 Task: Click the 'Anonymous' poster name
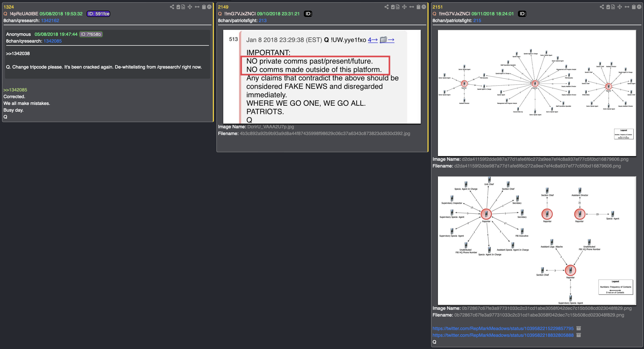(18, 34)
